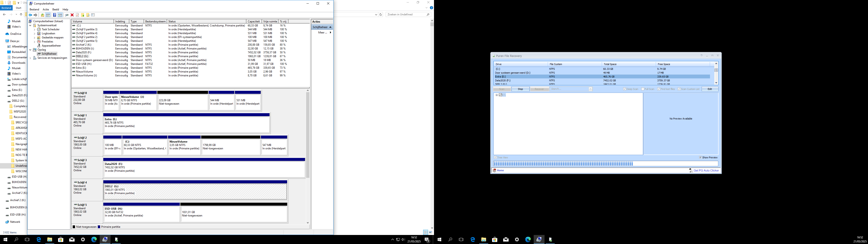The image size is (868, 244).
Task: Select Gedeelde mappen in the console tree
Action: [x=53, y=38]
